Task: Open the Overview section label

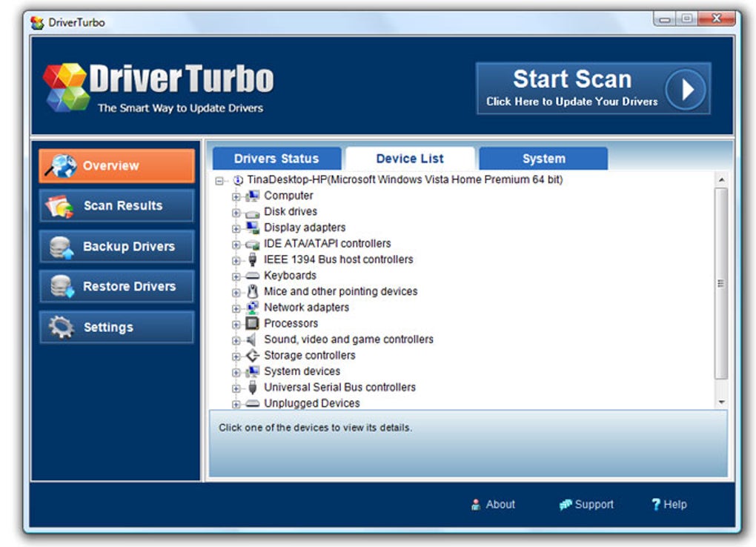Action: [x=111, y=166]
